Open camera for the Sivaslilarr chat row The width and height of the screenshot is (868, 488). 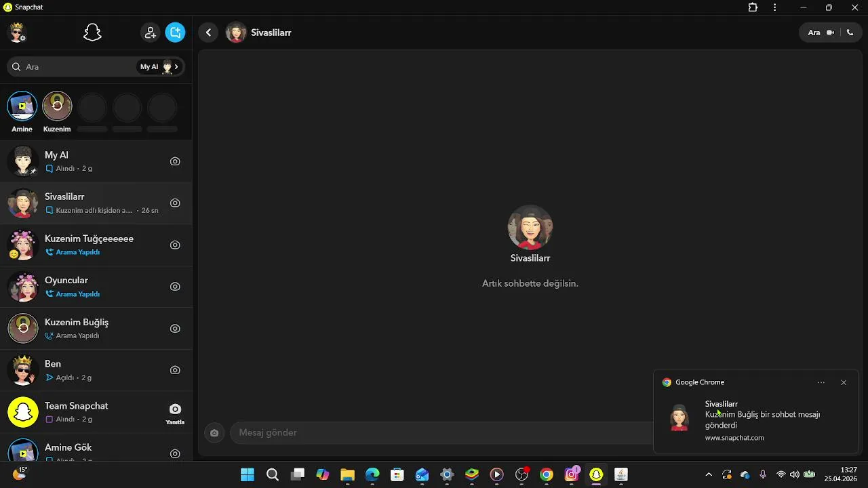(x=175, y=203)
